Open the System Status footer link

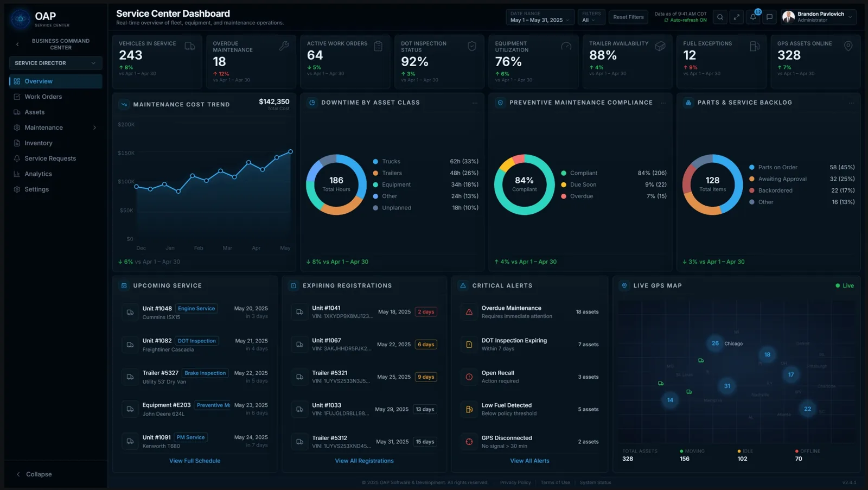coord(595,482)
